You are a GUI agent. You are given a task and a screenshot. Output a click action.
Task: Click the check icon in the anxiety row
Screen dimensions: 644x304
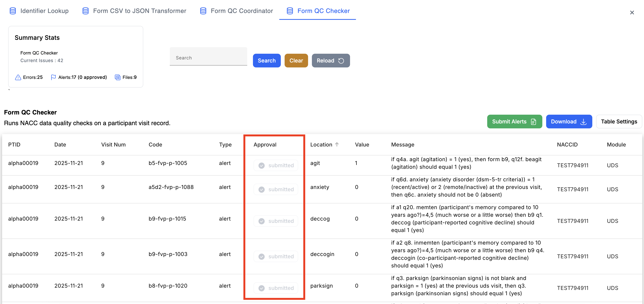tap(262, 190)
